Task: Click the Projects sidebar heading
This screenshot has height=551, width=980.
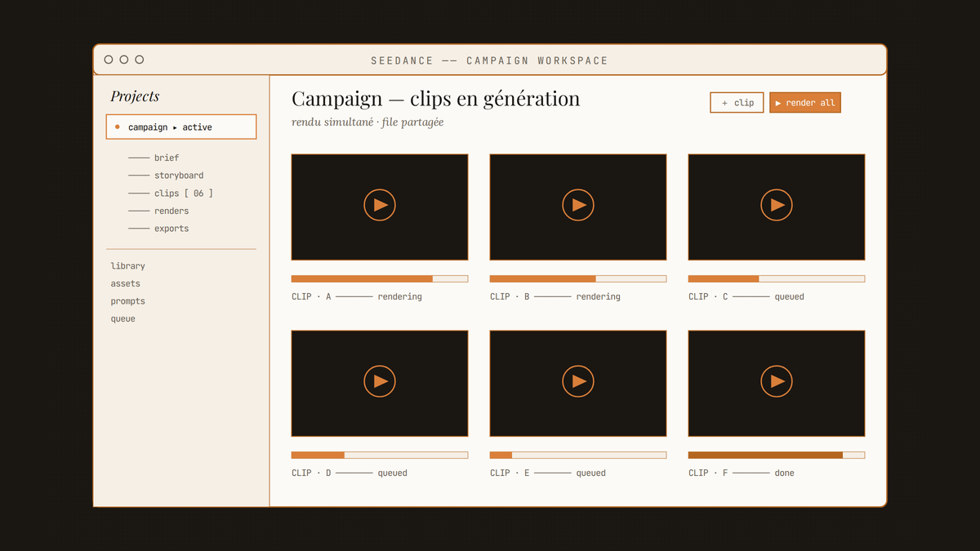Action: coord(135,96)
